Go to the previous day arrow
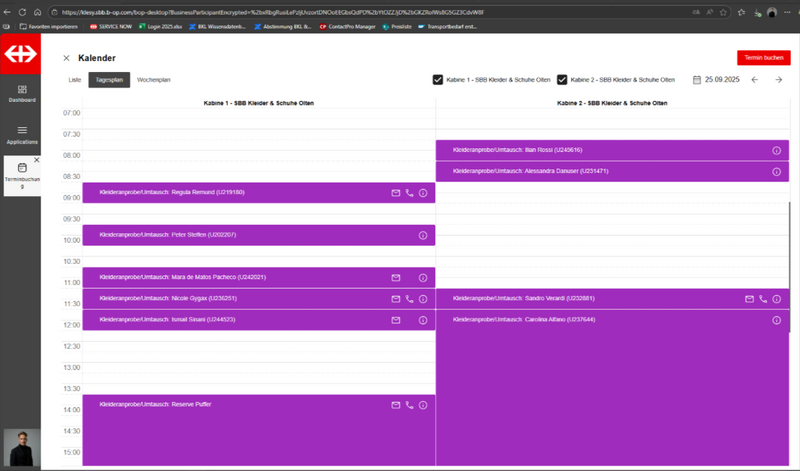Viewport: 800px width, 471px height. point(755,80)
